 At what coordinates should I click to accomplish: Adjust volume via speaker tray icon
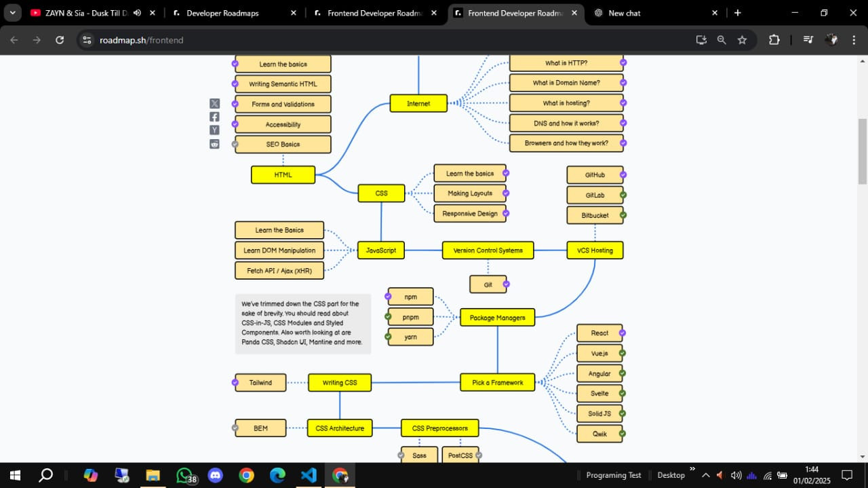coord(736,475)
